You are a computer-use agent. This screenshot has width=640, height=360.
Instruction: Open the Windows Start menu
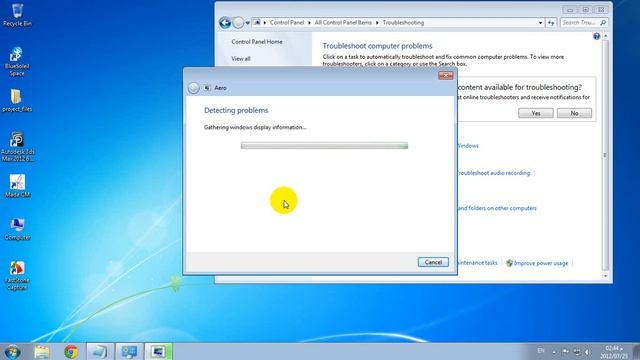13,351
